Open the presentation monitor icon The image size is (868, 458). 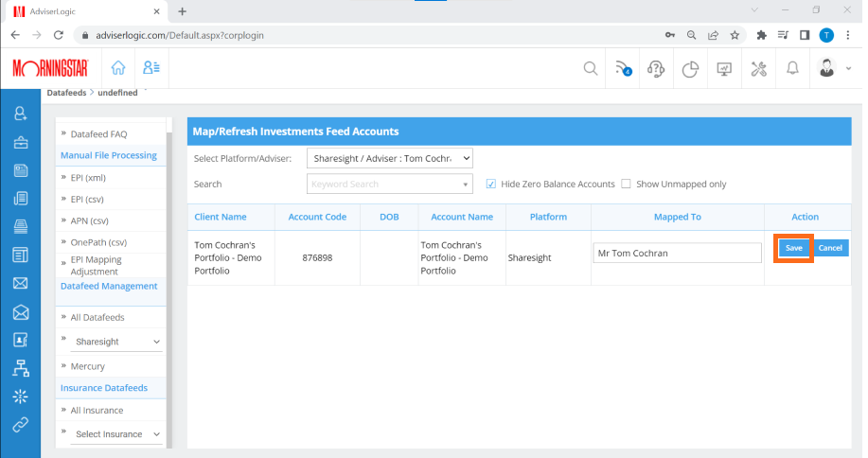(x=724, y=68)
